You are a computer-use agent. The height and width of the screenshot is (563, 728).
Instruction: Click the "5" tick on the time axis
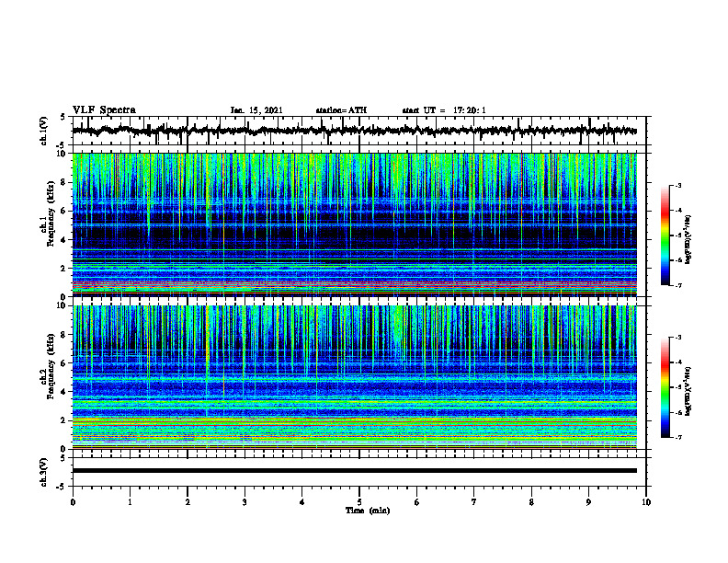point(359,502)
